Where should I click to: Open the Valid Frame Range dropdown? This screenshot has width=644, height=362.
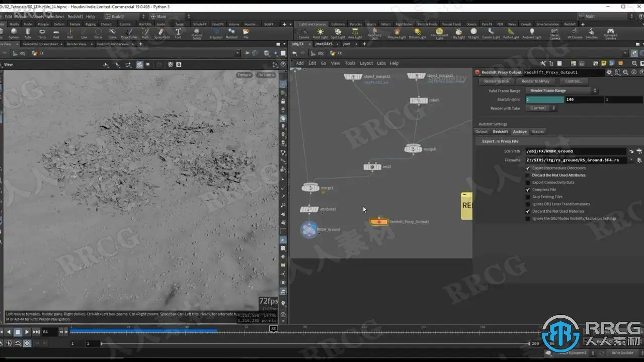pos(561,90)
